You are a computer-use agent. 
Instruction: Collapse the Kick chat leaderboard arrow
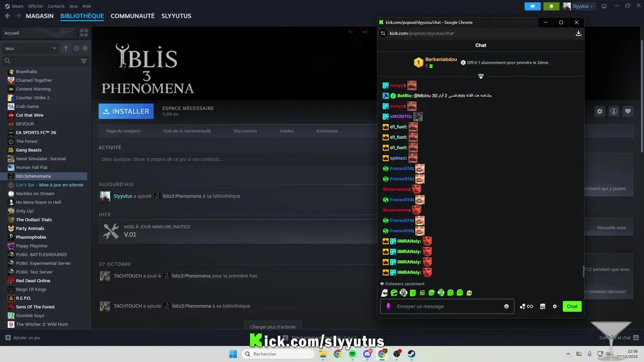(480, 76)
